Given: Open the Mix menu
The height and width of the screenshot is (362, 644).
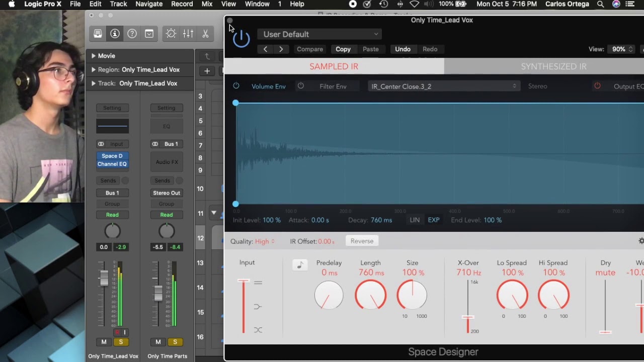Looking at the screenshot, I should pos(207,4).
